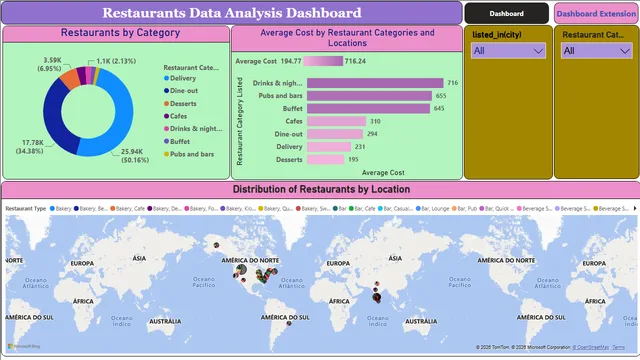Viewport: 640px width, 360px height.
Task: Click the bubble in América do Sul
Action: (x=289, y=323)
